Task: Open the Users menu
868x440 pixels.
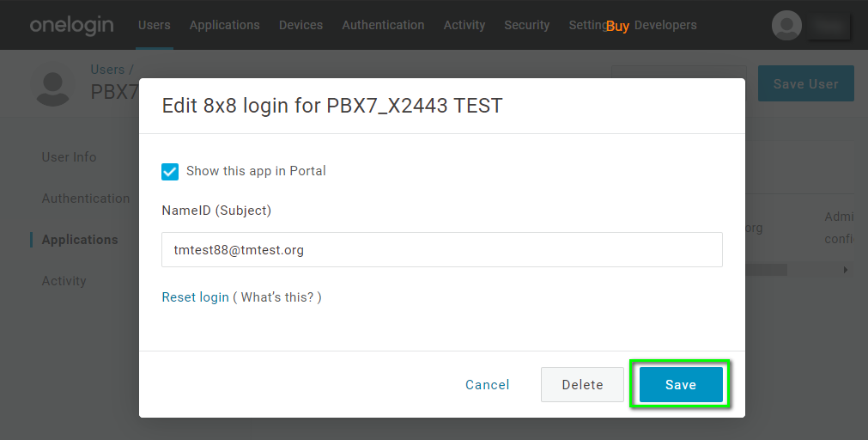Action: (155, 25)
